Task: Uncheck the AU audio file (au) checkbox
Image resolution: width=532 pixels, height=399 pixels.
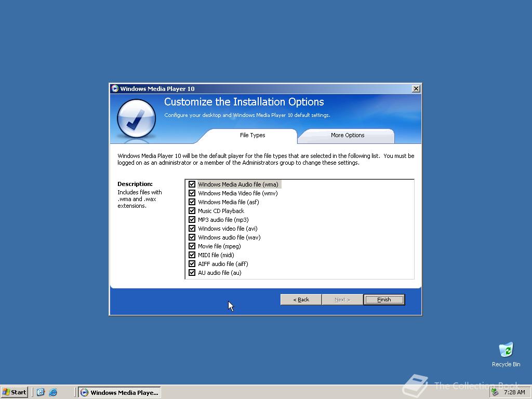Action: (x=192, y=272)
